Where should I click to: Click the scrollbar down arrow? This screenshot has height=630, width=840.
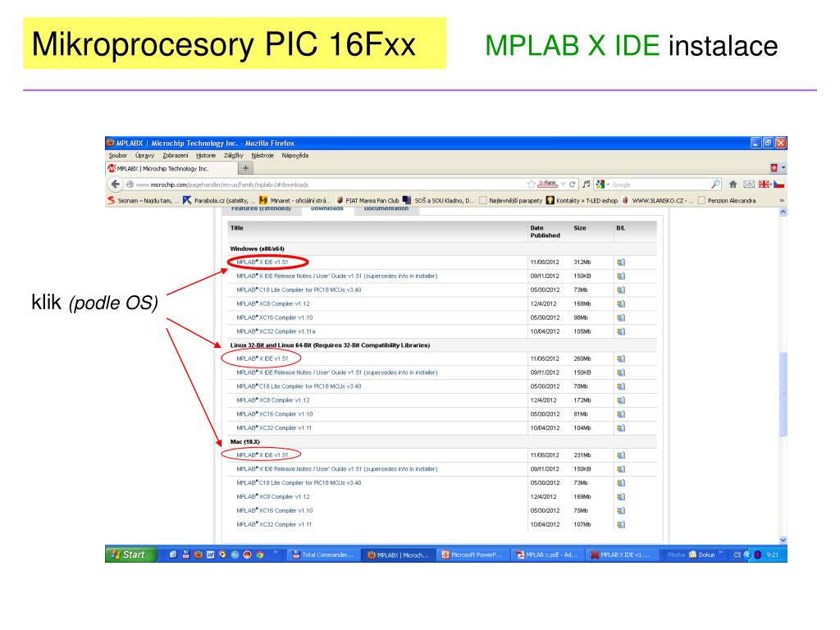point(783,540)
